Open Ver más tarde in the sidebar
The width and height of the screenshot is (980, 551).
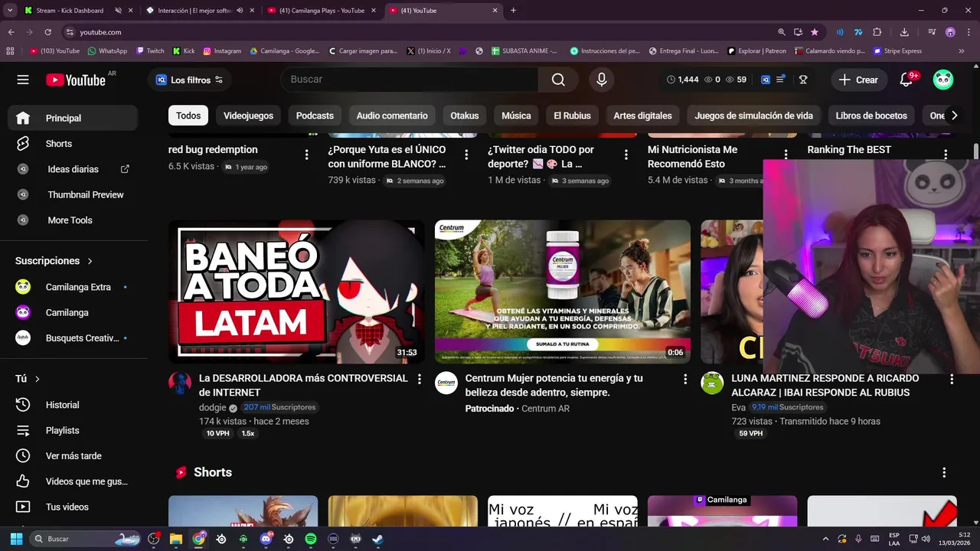[73, 456]
